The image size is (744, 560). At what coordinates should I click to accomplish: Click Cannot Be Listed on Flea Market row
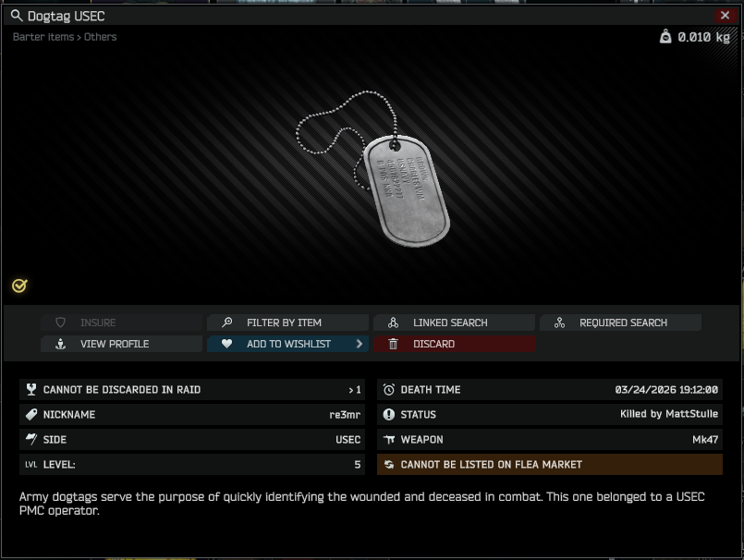point(550,465)
